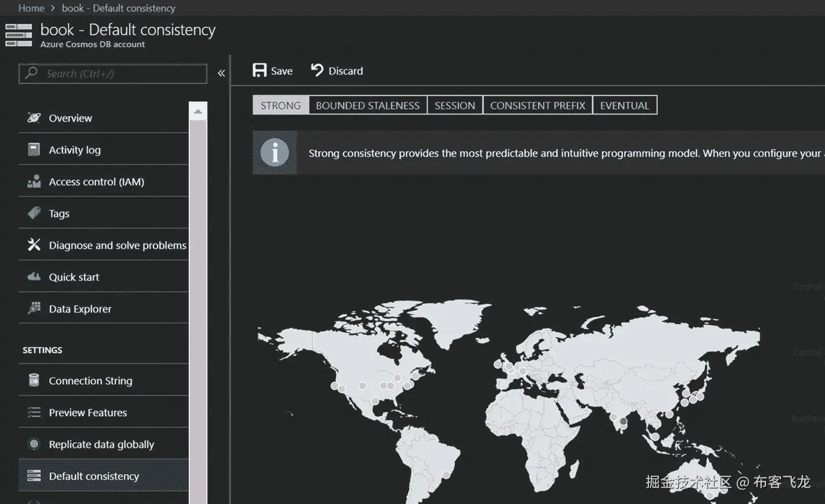The height and width of the screenshot is (504, 825).
Task: Select the Default consistency menu item
Action: [104, 476]
